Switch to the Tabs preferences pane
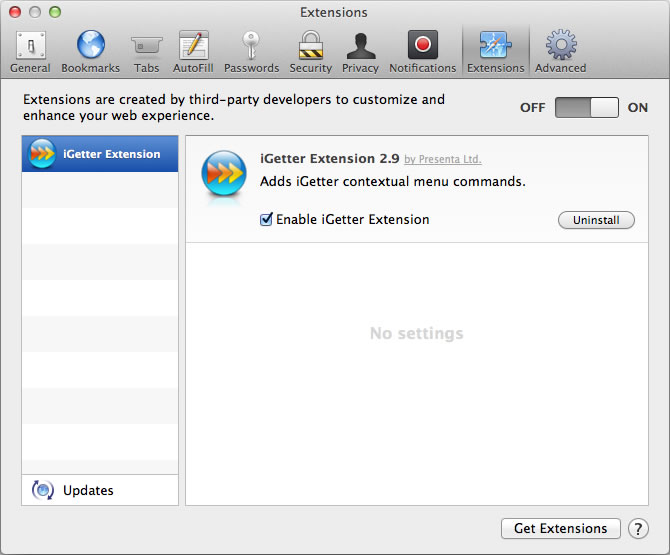This screenshot has width=670, height=555. [146, 51]
